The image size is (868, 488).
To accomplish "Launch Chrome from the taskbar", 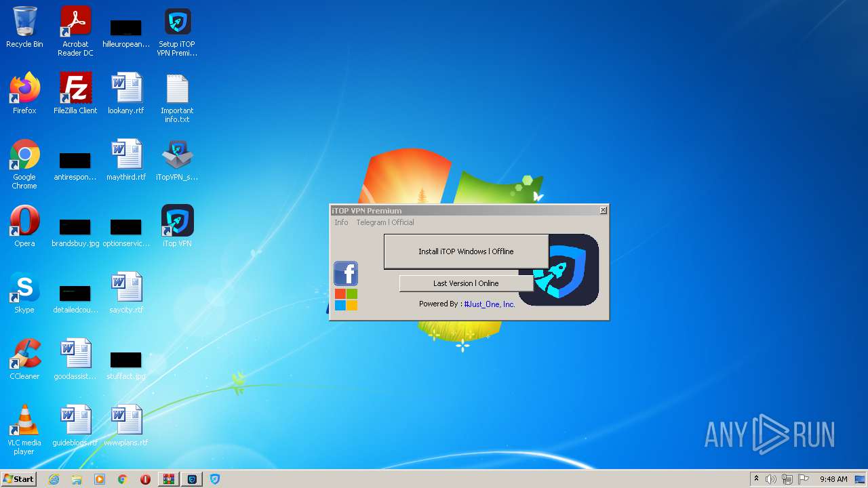I will 123,479.
